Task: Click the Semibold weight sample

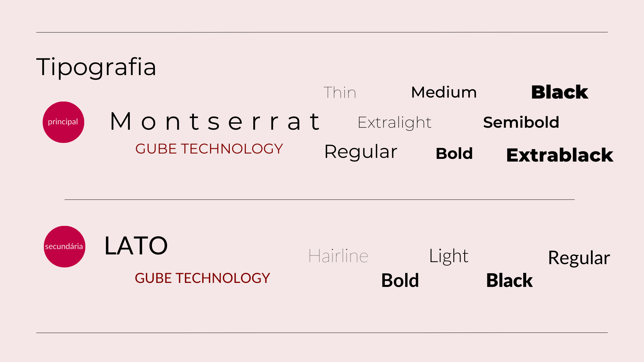Action: point(521,122)
